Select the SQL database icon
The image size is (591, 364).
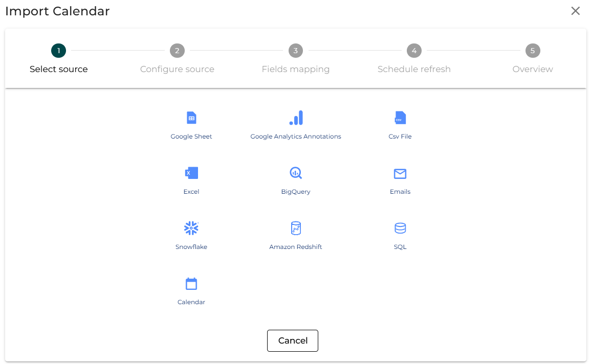click(400, 228)
